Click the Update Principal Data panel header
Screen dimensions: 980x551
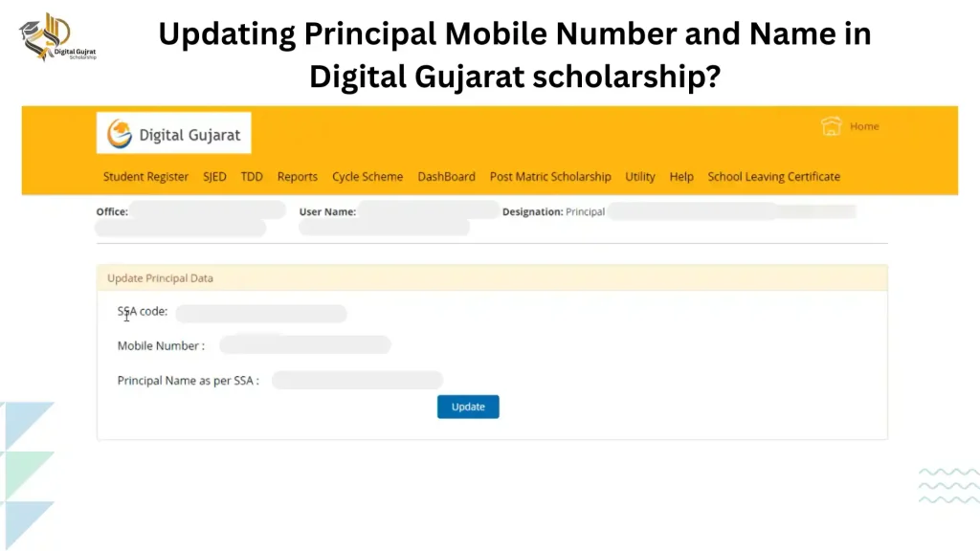click(492, 278)
